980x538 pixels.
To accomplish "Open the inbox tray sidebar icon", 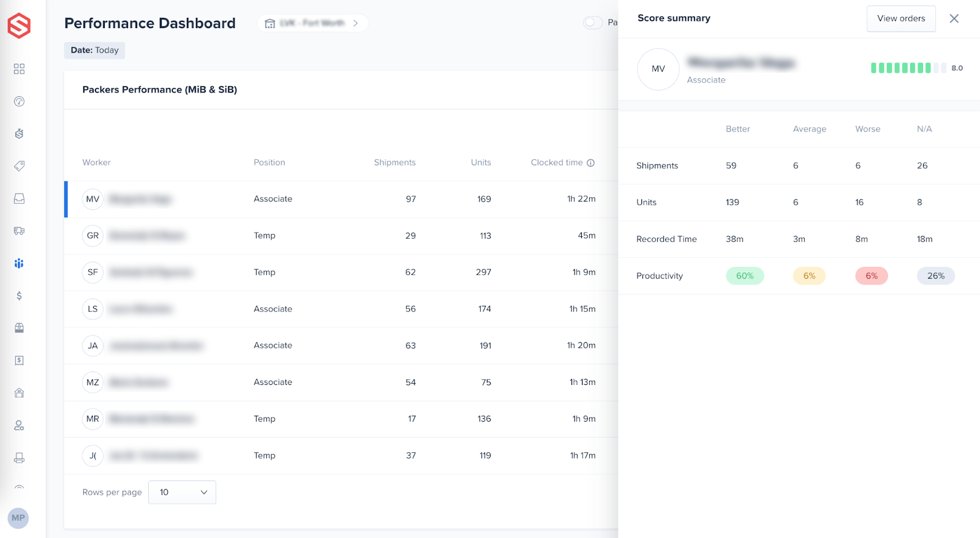I will click(x=19, y=198).
